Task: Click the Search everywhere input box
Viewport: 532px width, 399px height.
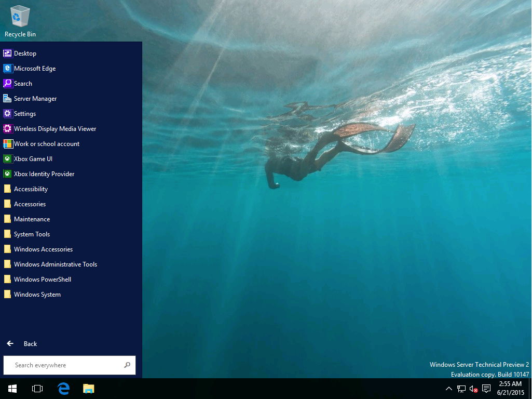Action: click(x=65, y=365)
